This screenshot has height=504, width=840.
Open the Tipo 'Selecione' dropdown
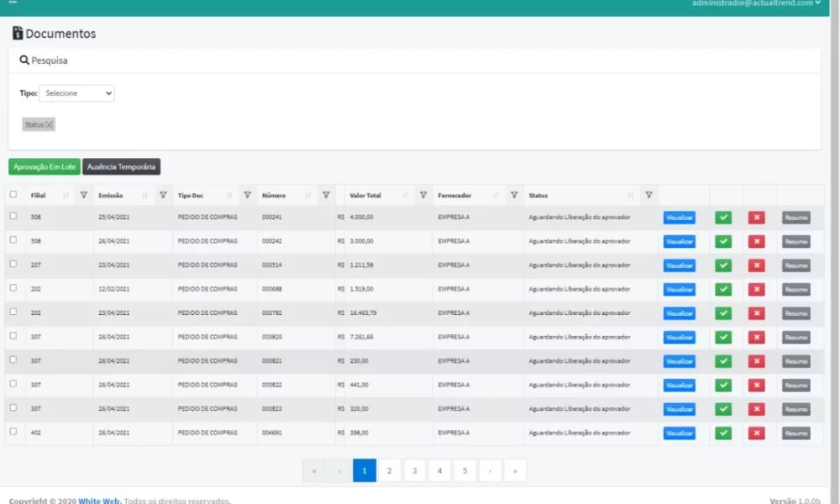(x=76, y=93)
